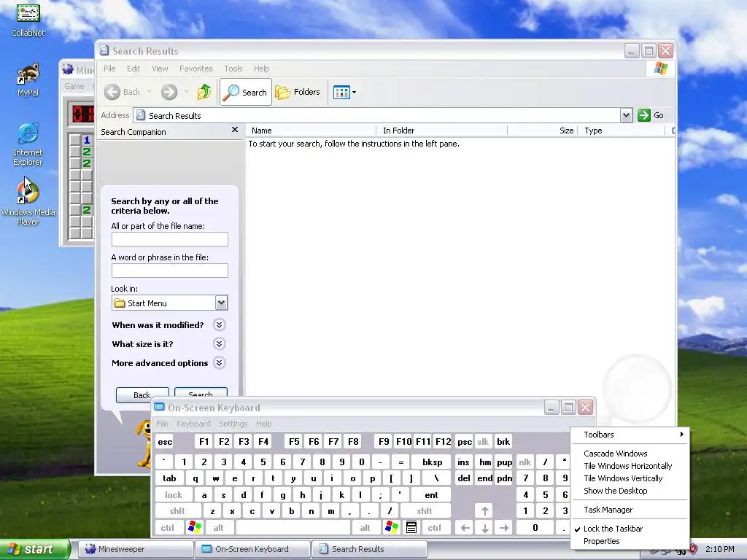The image size is (747, 560).
Task: Select the Internet Explorer desktop icon
Action: (28, 144)
